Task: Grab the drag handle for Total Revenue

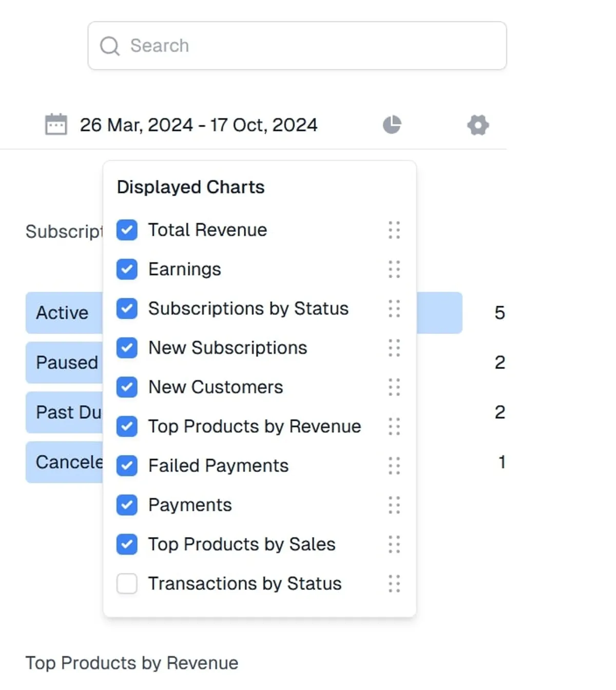Action: [394, 230]
